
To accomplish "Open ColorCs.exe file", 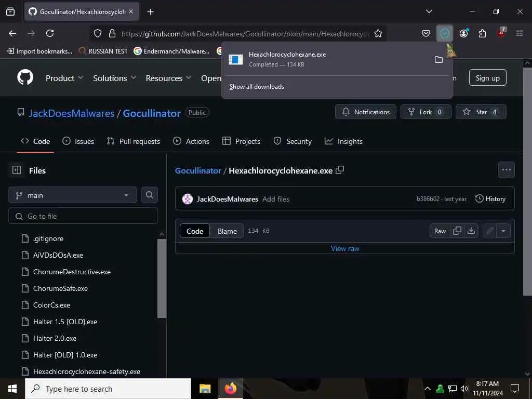I will (x=51, y=305).
